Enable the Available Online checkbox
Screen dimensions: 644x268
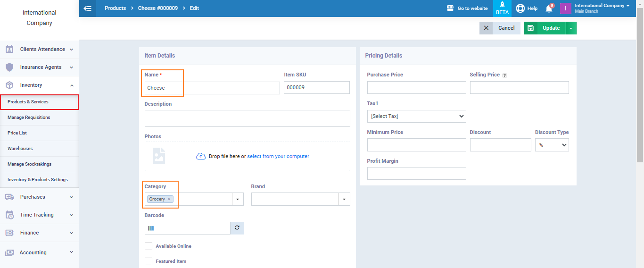(x=149, y=246)
